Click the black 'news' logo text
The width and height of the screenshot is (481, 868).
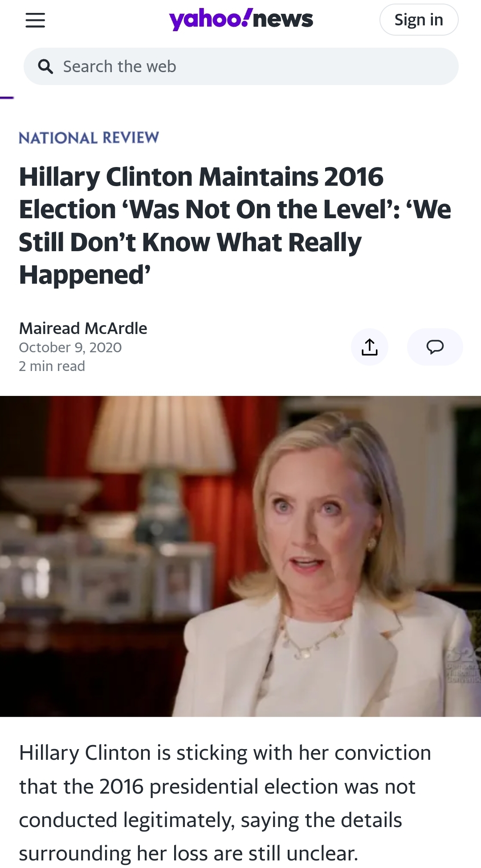(x=283, y=20)
